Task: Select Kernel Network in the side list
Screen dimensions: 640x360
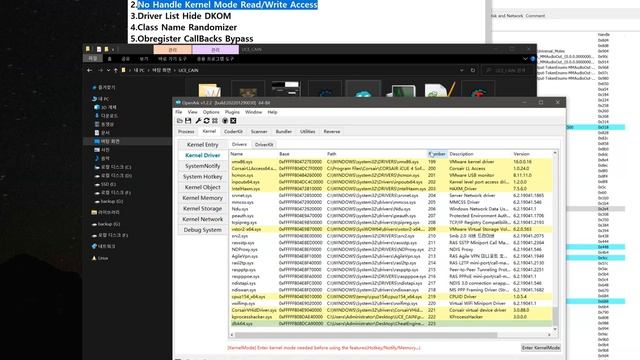Action: [202, 219]
